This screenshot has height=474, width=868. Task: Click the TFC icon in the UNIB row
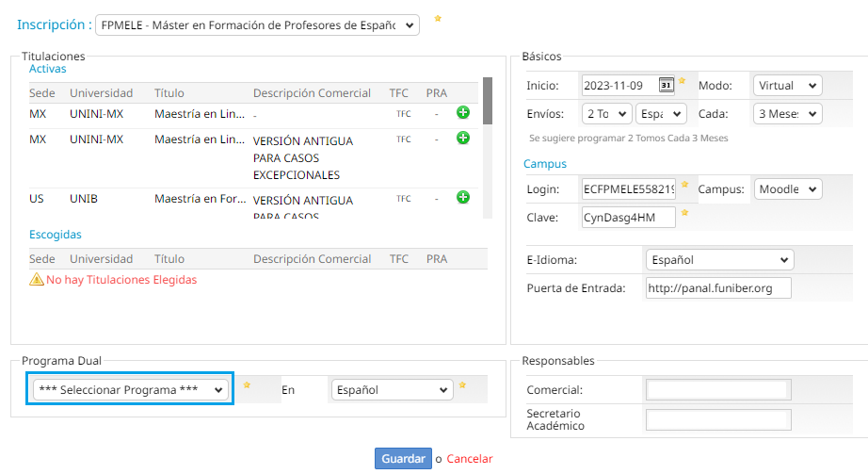(403, 199)
